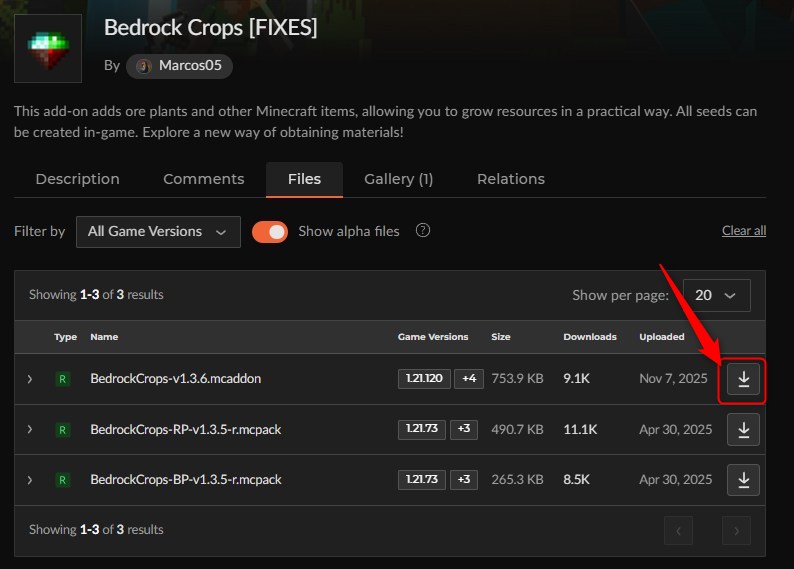
Task: Click the 11.1K downloads value
Action: [x=580, y=430]
